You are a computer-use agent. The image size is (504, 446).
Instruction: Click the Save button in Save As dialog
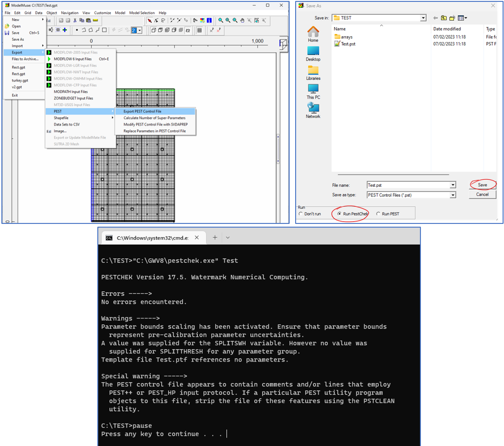pos(482,185)
